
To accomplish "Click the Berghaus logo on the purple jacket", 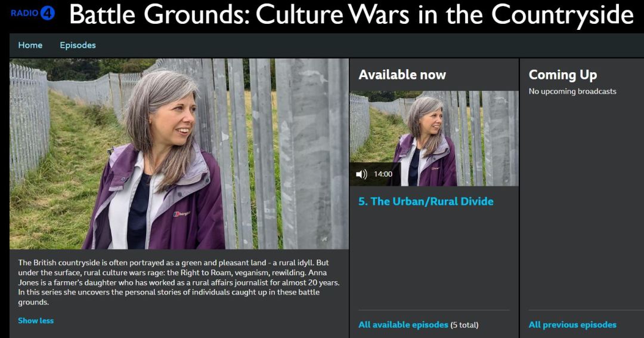I will click(x=181, y=214).
